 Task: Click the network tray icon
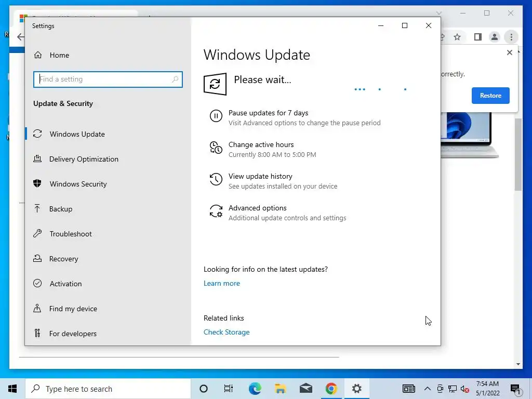453,389
